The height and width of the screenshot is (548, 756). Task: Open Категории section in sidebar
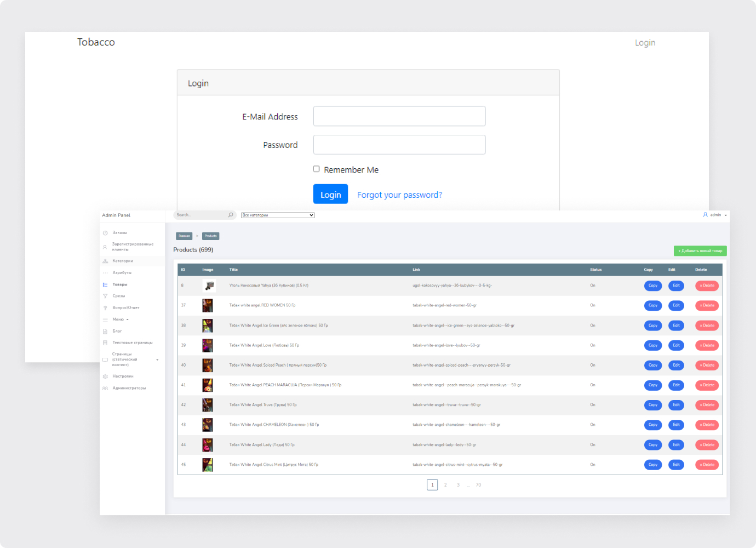[123, 261]
